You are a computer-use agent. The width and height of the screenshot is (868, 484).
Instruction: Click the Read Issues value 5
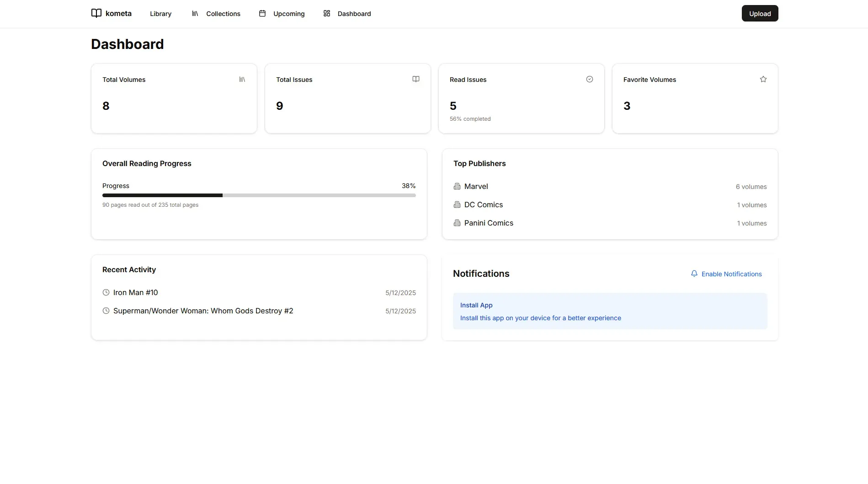(453, 106)
